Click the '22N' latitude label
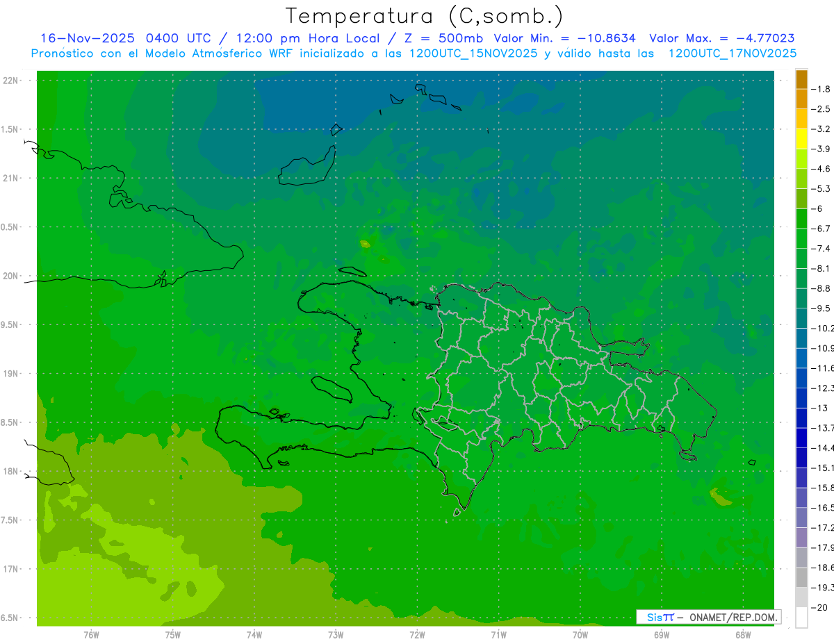 pos(12,81)
